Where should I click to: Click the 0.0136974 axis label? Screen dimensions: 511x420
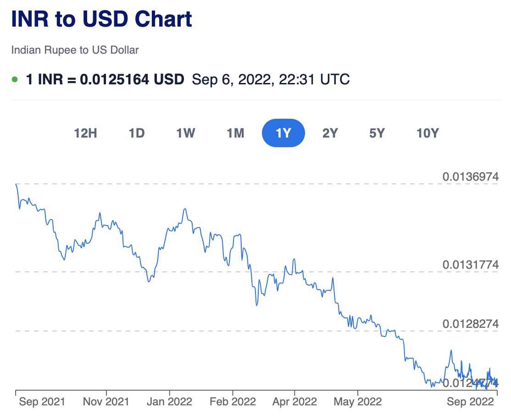point(470,177)
